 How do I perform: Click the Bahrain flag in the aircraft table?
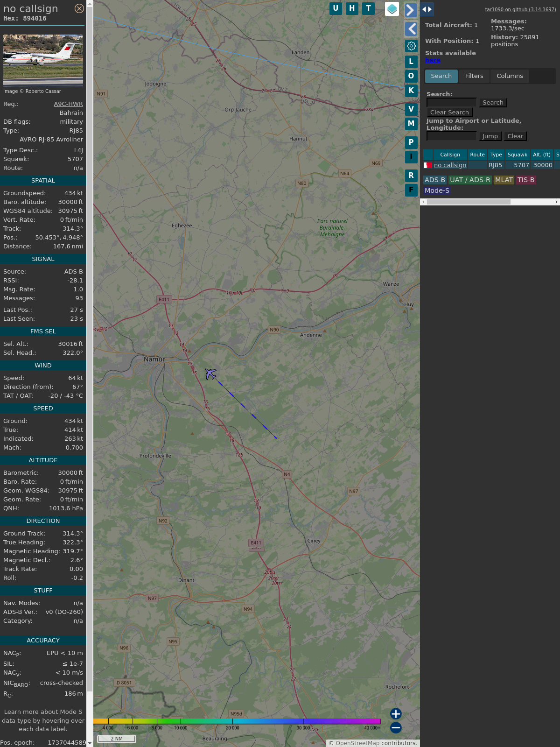[x=427, y=165]
